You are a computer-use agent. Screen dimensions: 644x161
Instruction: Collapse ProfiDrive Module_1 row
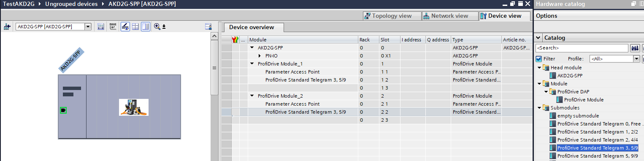252,64
